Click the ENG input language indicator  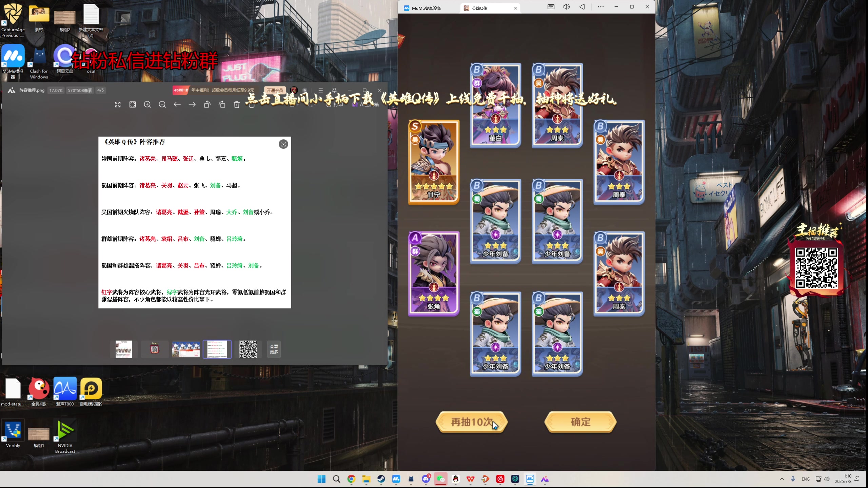[806, 479]
